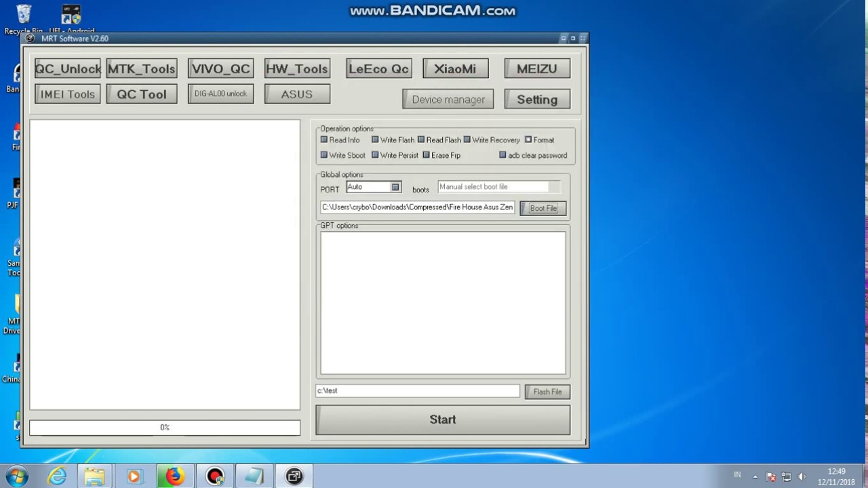
Task: Click the c:\test flash path field
Action: pos(418,391)
